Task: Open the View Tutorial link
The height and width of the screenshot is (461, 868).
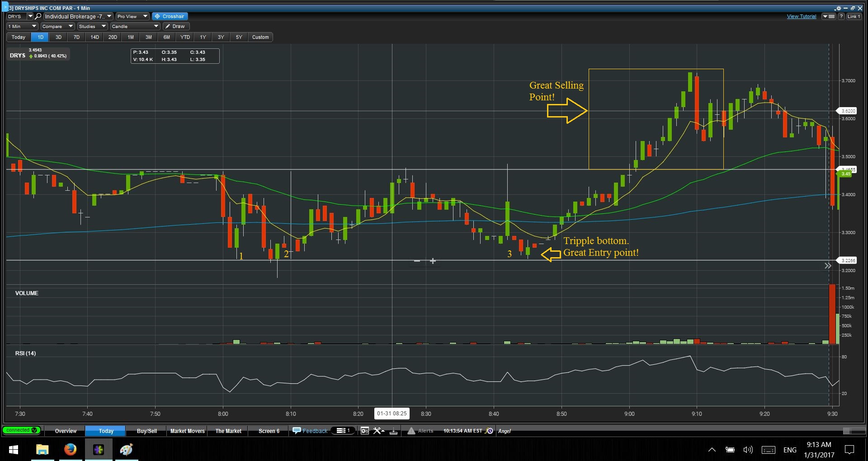Action: tap(802, 16)
